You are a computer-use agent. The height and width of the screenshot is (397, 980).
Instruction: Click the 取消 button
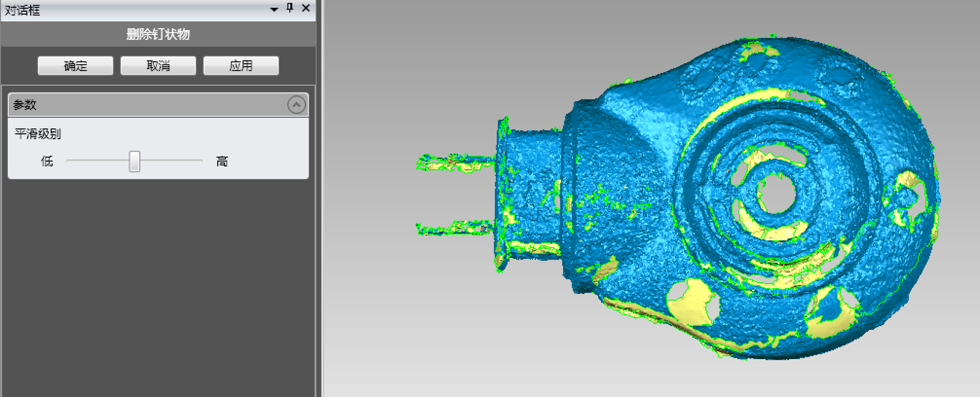pyautogui.click(x=158, y=66)
